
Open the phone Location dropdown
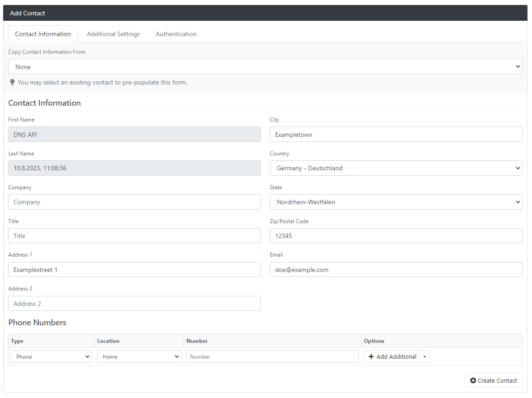(139, 356)
